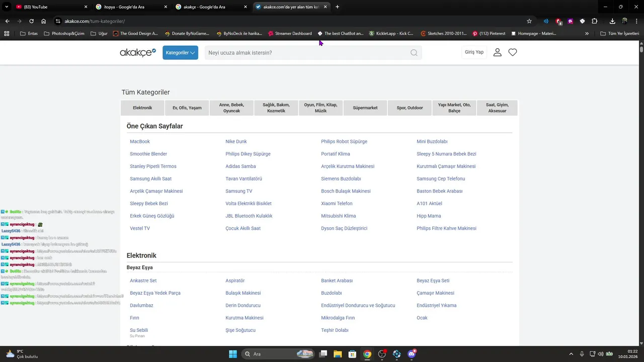The width and height of the screenshot is (644, 362).
Task: Open the tab search dropdown arrow
Action: (x=7, y=7)
